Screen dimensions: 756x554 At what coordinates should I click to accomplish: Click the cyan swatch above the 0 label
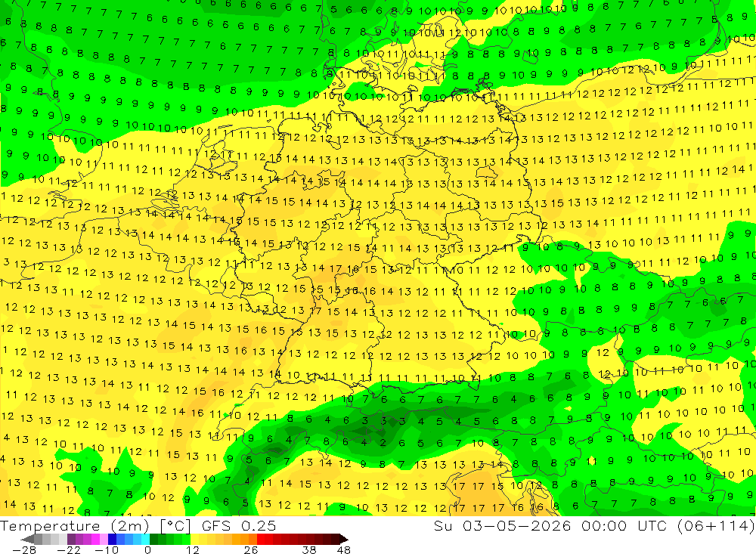[x=145, y=539]
